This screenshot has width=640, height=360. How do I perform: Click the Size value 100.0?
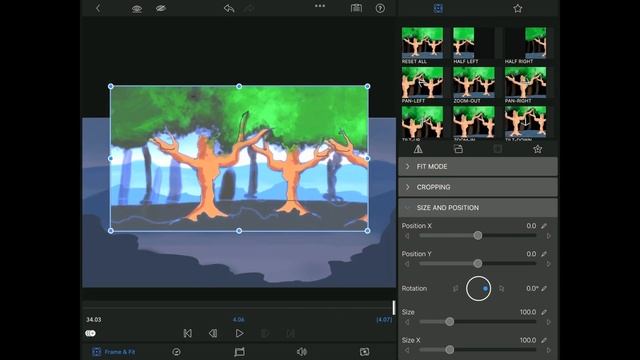(528, 312)
